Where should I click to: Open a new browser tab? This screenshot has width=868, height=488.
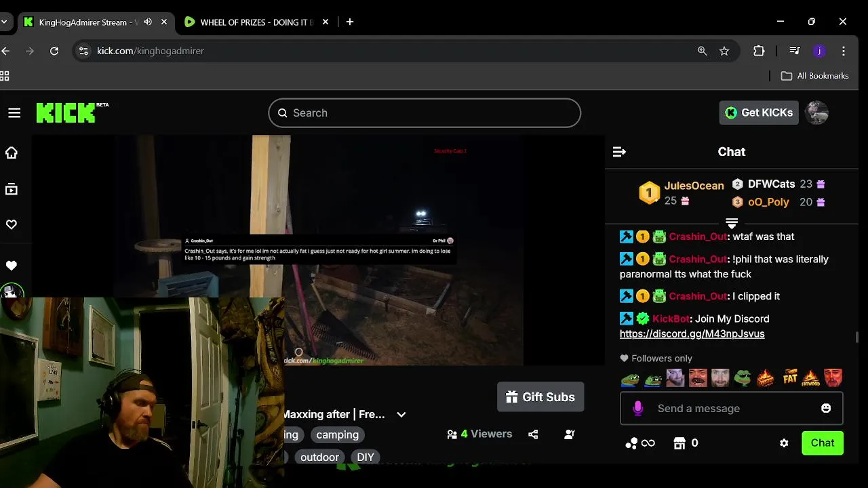point(350,22)
